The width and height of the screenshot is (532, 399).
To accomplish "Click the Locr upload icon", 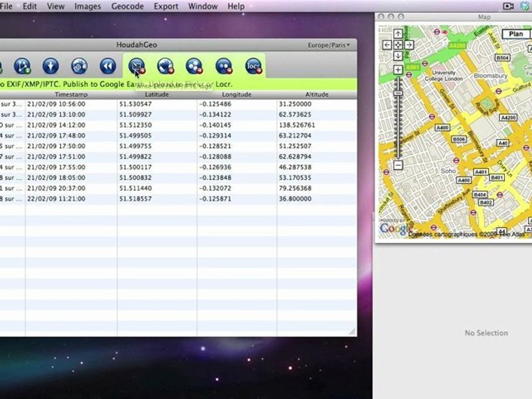I will point(253,66).
